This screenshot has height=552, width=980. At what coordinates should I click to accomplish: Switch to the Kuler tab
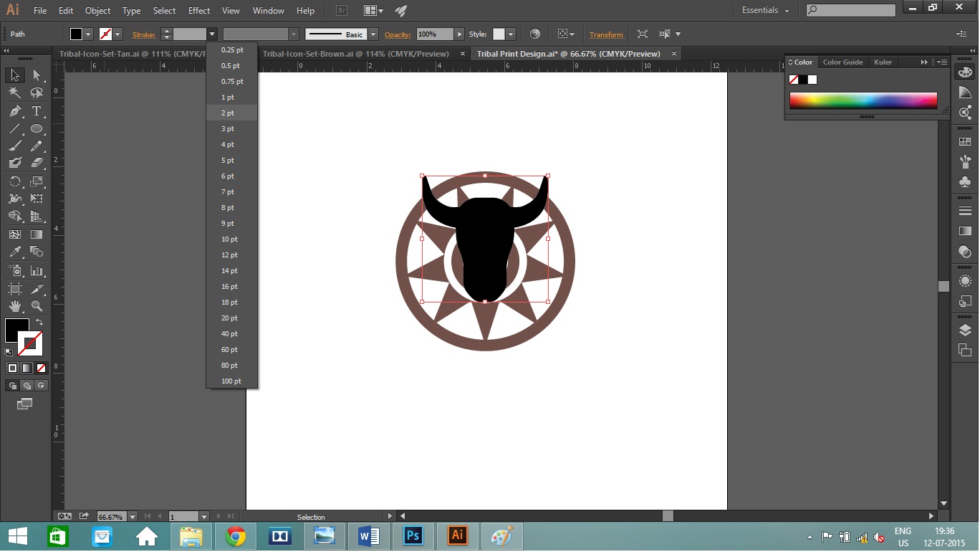883,62
